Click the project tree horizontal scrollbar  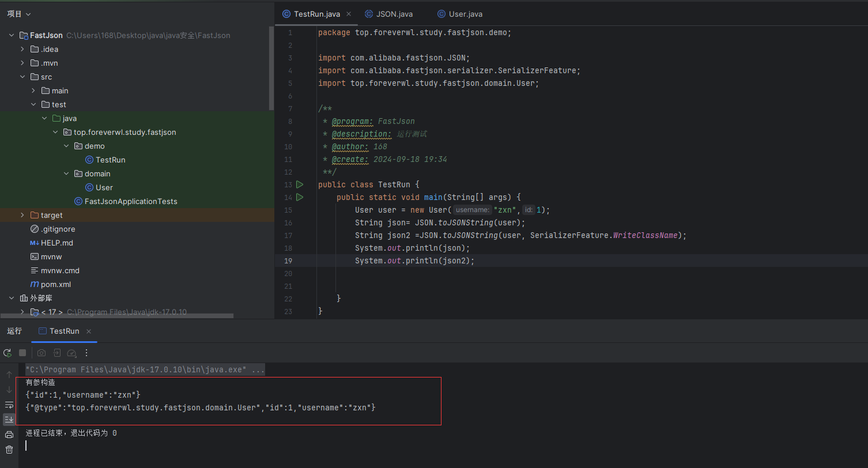[117, 316]
